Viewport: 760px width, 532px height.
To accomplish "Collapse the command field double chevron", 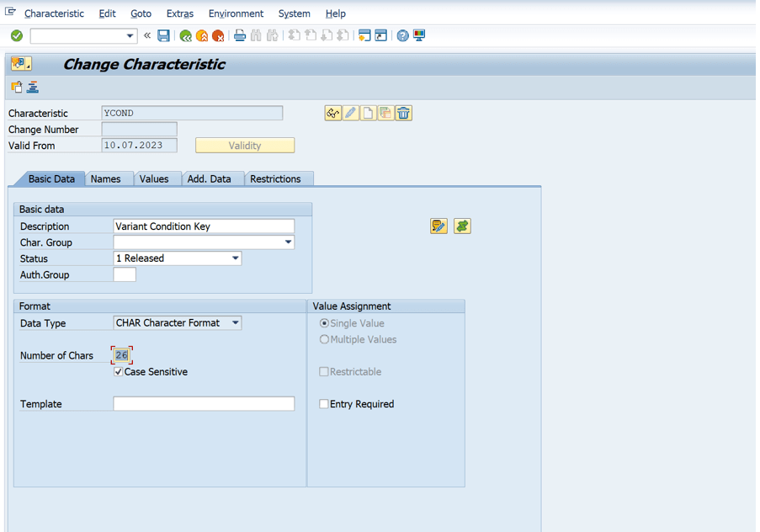I will pos(147,35).
